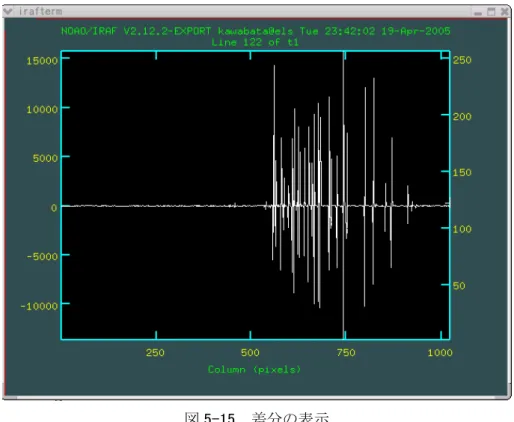Click the 50 right axis label
This screenshot has width=514, height=422.
459,286
